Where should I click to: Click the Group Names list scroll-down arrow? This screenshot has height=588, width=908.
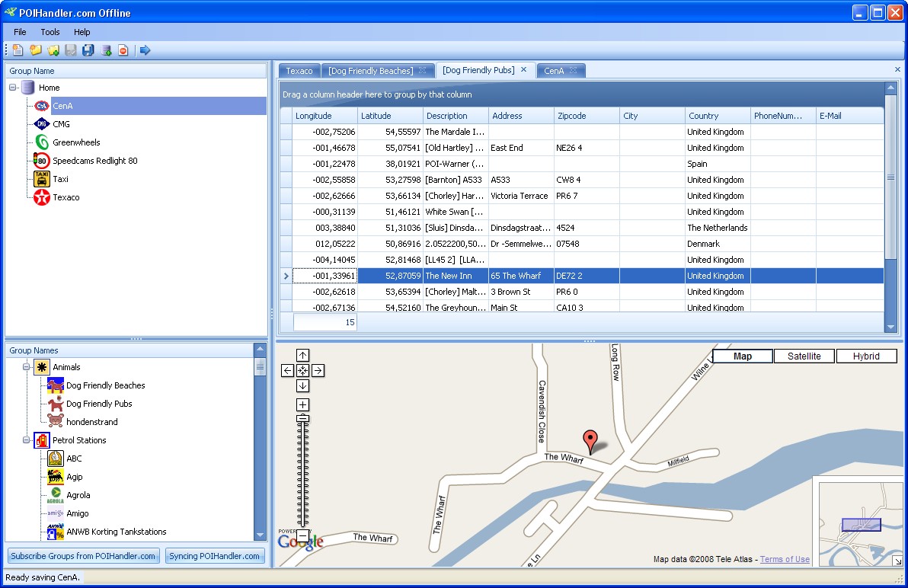260,535
